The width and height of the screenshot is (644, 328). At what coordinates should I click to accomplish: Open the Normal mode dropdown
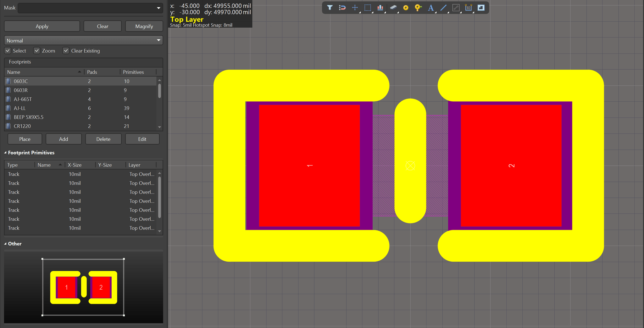click(x=83, y=40)
